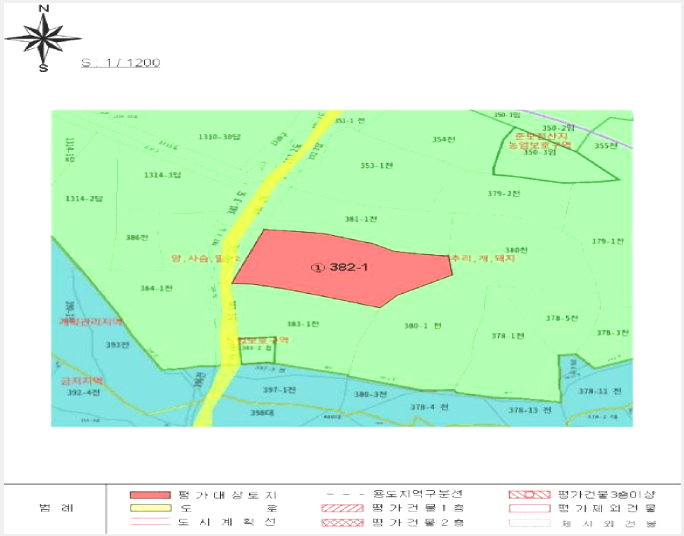Click the 용도지역구분선 legend label
The width and height of the screenshot is (684, 536).
pos(417,494)
